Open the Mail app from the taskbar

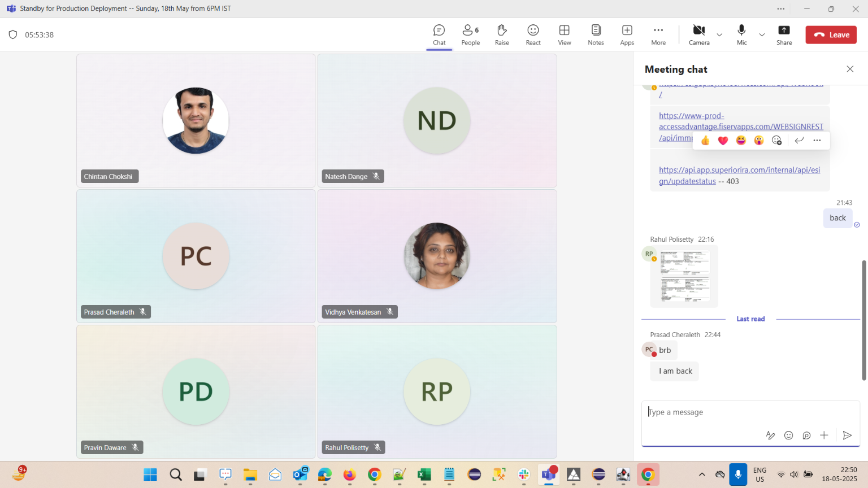275,475
